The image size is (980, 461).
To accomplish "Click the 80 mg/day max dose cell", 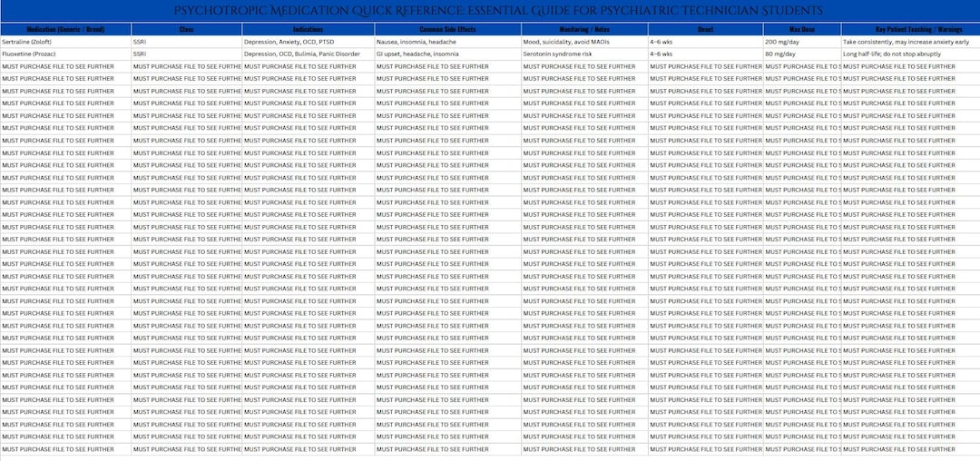I will (x=802, y=54).
